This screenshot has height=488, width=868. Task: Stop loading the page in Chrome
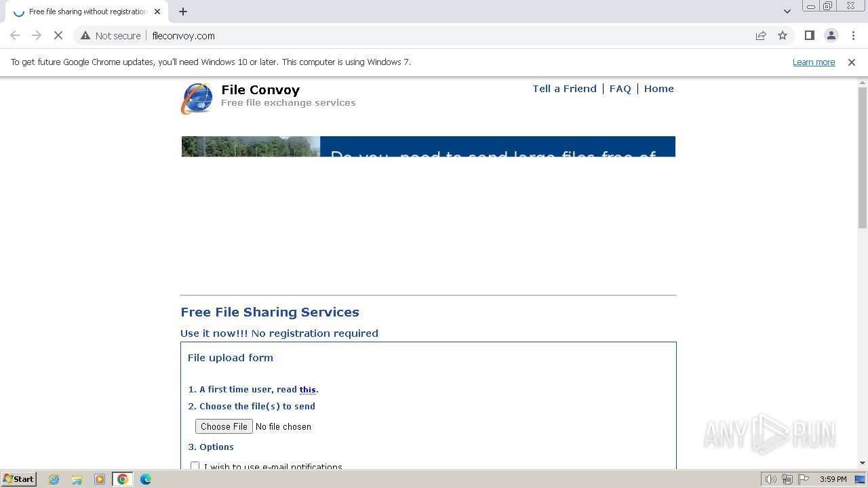(x=58, y=35)
